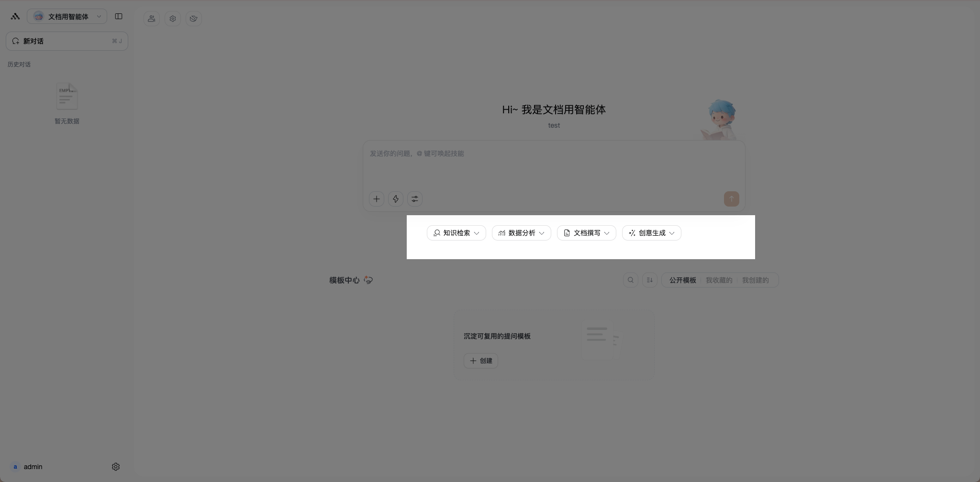Click the 历史对话 heading
The width and height of the screenshot is (980, 482).
(x=19, y=65)
